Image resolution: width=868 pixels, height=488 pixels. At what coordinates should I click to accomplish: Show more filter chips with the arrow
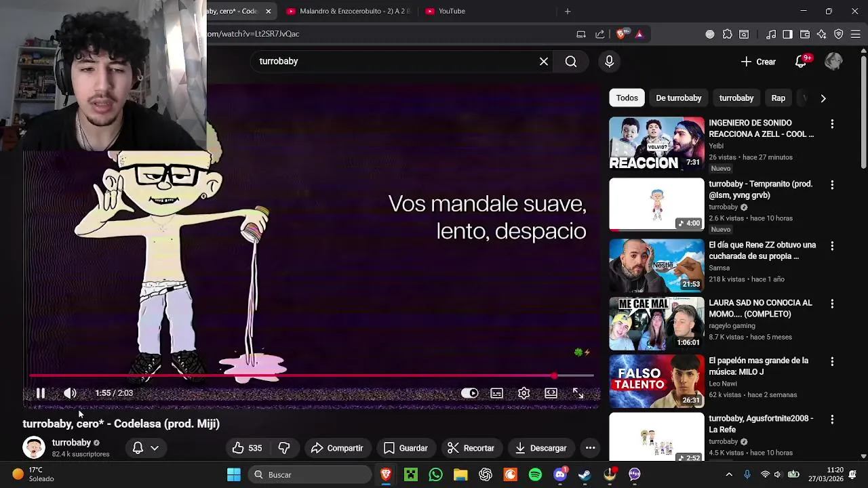pyautogui.click(x=823, y=98)
